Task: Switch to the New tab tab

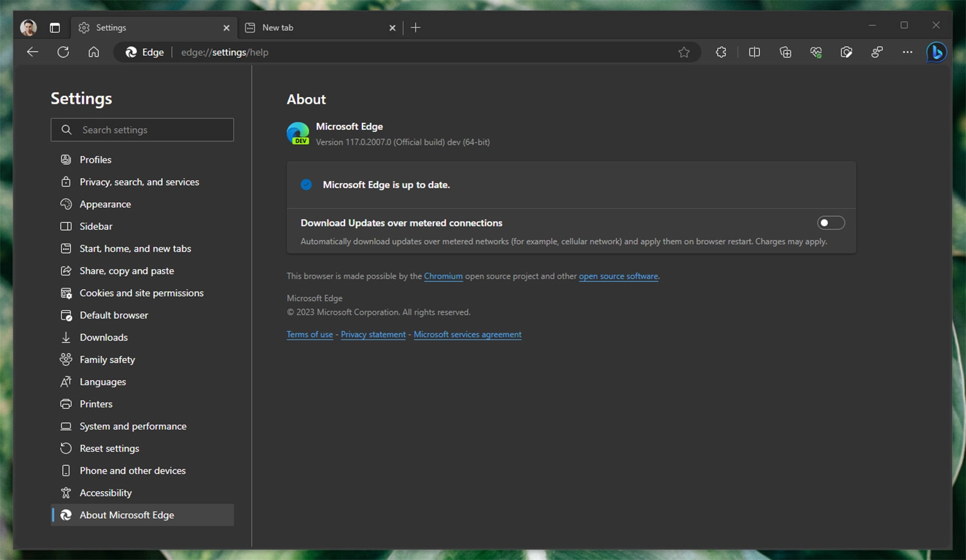Action: 320,28
